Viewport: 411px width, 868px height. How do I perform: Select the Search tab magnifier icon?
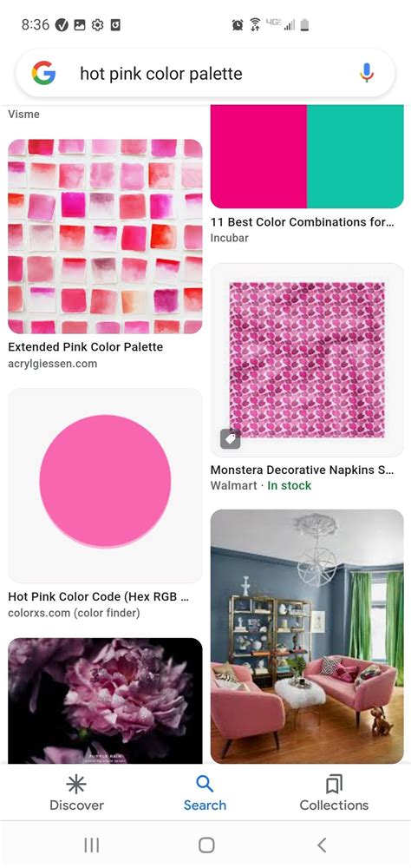(x=205, y=784)
